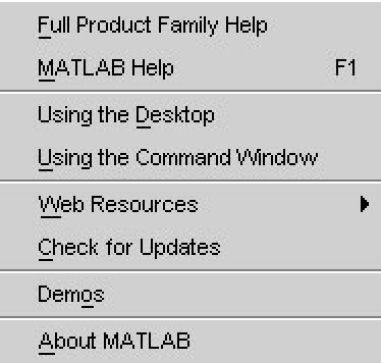The height and width of the screenshot is (363, 381).
Task: Open the About MATLAB dialog
Action: [190, 341]
